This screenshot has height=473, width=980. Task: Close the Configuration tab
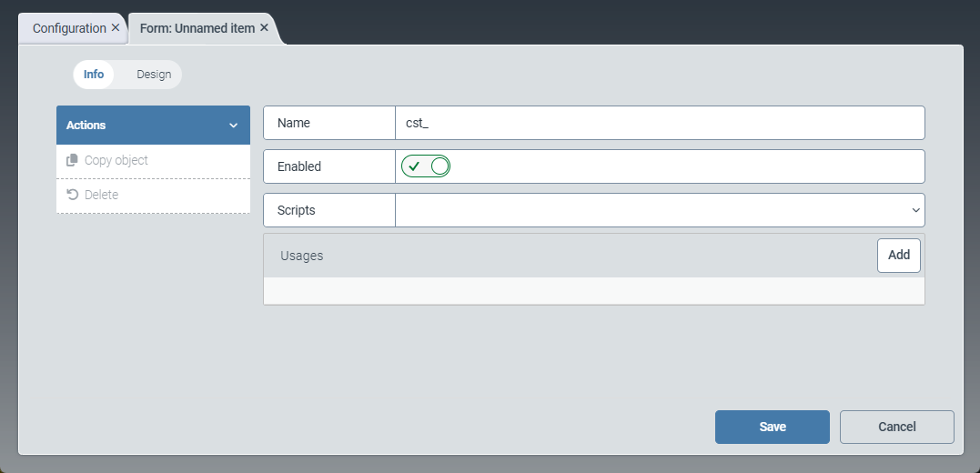point(116,28)
